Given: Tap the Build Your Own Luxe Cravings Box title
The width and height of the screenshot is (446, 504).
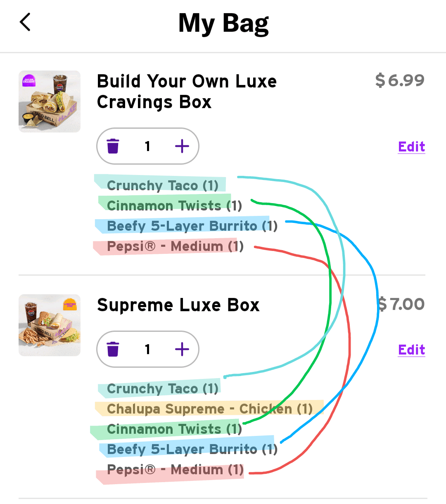Looking at the screenshot, I should (x=187, y=92).
